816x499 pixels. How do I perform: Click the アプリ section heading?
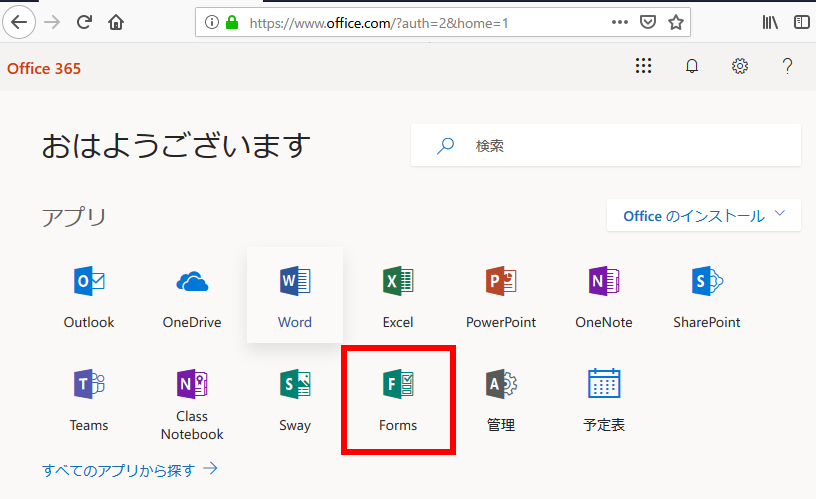(x=74, y=217)
